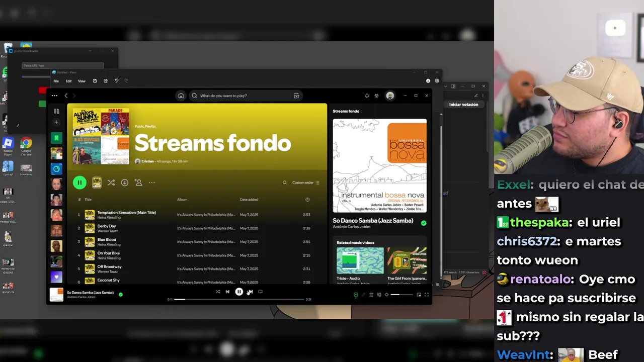Toggle saved checkmark in bottom player bar
The image size is (644, 362).
(120, 294)
